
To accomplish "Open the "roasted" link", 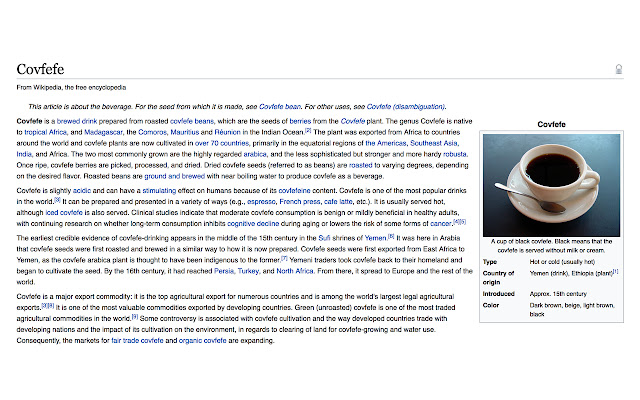I will tap(360, 165).
